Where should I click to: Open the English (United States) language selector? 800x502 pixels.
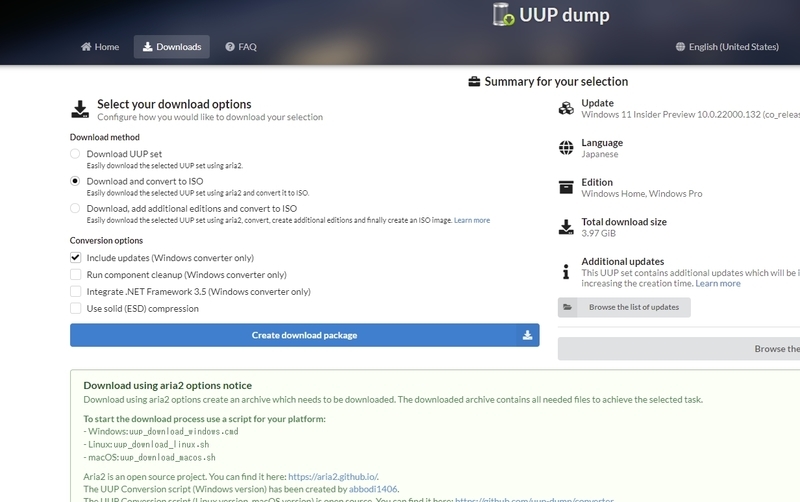click(x=727, y=47)
